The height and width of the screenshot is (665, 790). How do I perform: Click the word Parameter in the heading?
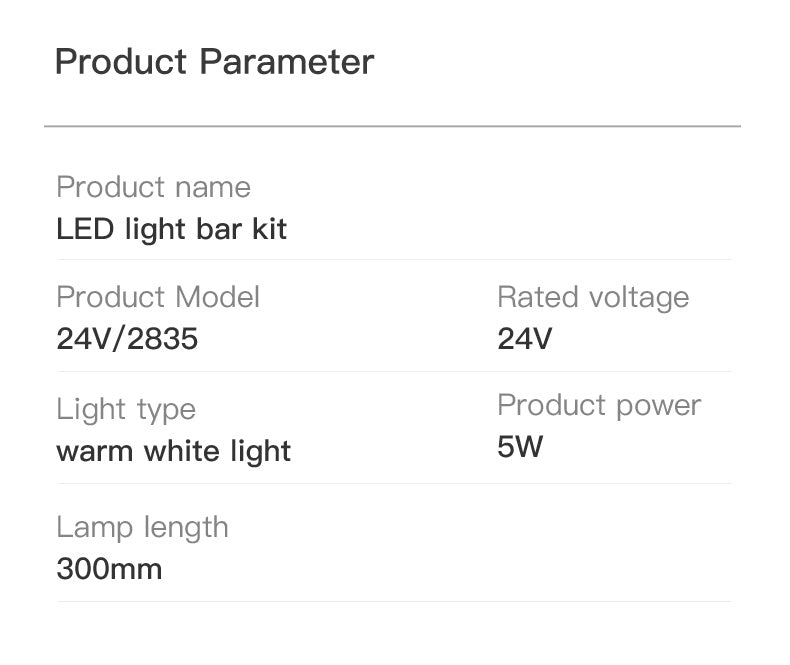point(287,62)
